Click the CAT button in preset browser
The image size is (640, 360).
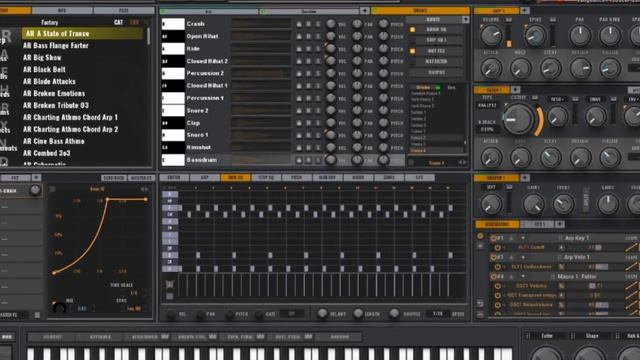click(x=118, y=22)
